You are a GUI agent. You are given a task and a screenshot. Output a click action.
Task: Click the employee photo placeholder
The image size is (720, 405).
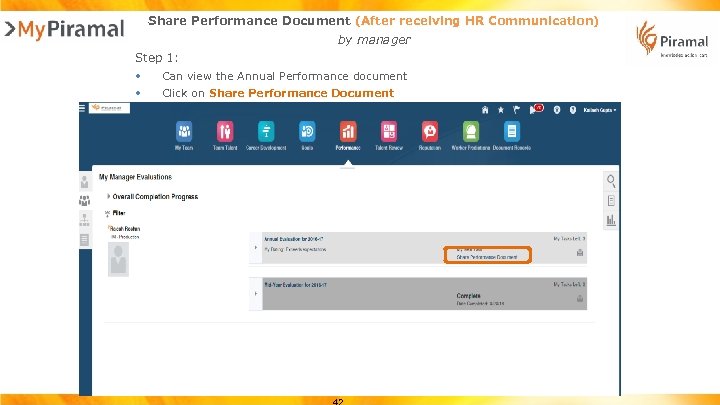118,259
